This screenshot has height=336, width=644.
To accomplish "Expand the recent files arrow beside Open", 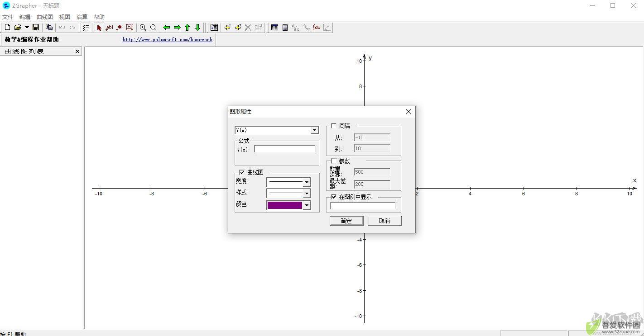I will tap(27, 28).
